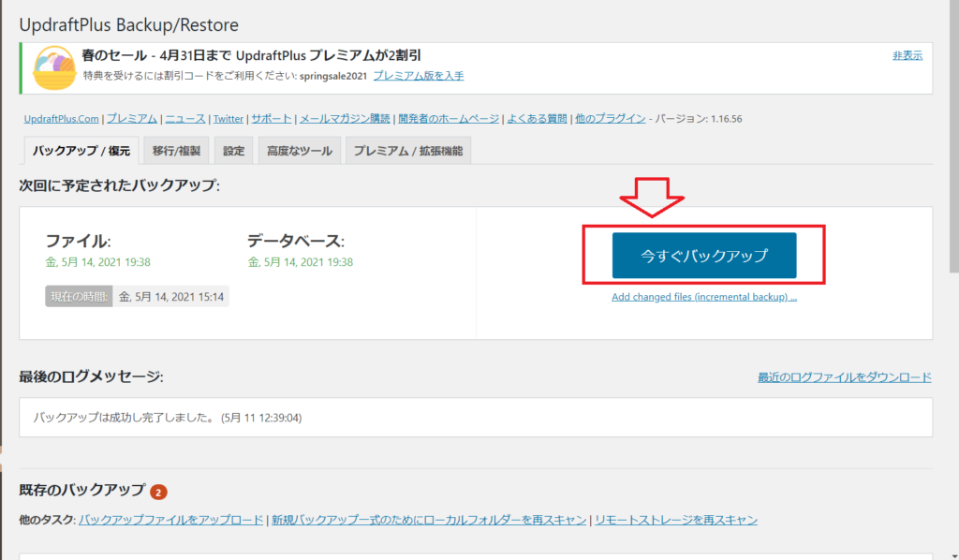Open the プレミアム版を入手 link

pos(419,76)
